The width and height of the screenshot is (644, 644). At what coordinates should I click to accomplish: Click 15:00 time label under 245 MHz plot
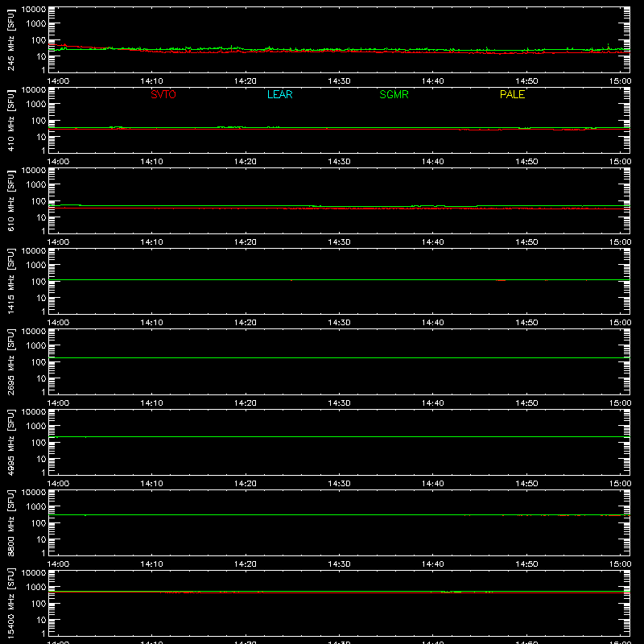tap(620, 81)
